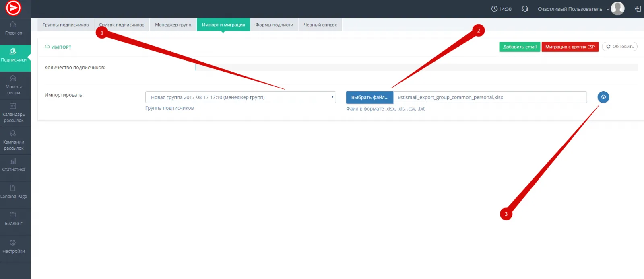Screen dimensions: 644x279
Task: Switch to the Формы подписки tab
Action: (274, 25)
